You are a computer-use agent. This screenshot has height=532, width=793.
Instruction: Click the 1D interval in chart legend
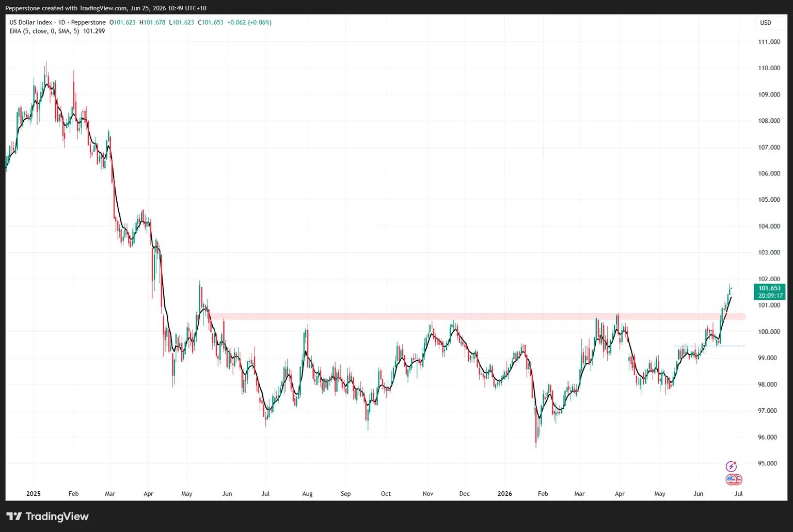(62, 22)
